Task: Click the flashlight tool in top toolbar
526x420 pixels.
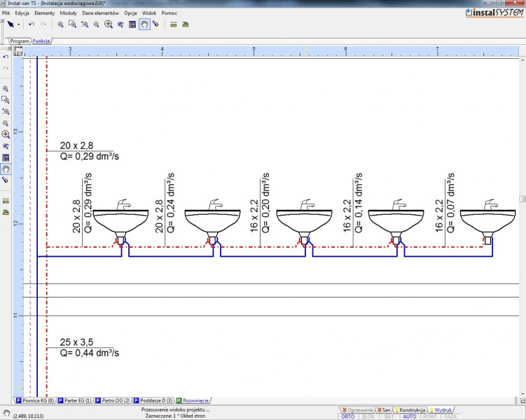Action: coord(155,24)
